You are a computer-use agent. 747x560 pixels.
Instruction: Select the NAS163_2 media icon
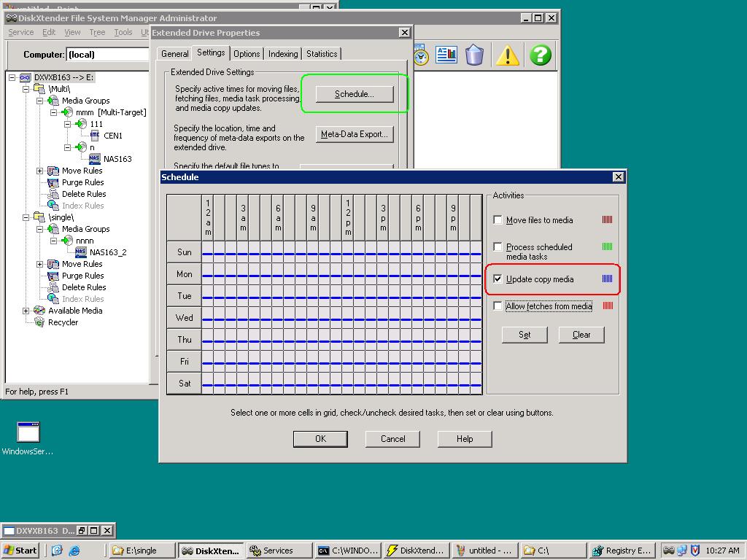tap(80, 252)
